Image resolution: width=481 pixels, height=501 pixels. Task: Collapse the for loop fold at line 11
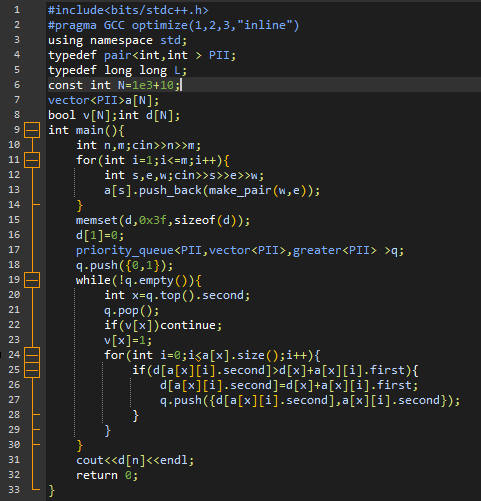pos(32,160)
